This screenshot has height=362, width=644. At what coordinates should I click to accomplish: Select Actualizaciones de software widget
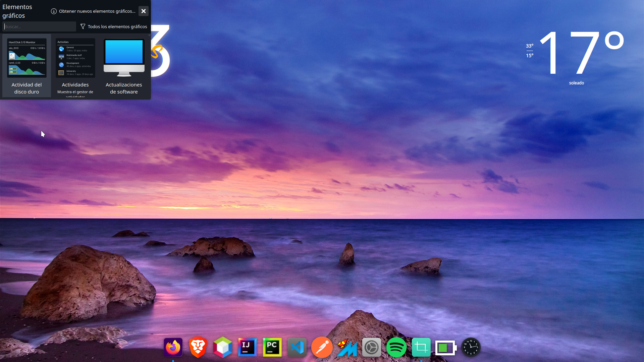point(124,66)
